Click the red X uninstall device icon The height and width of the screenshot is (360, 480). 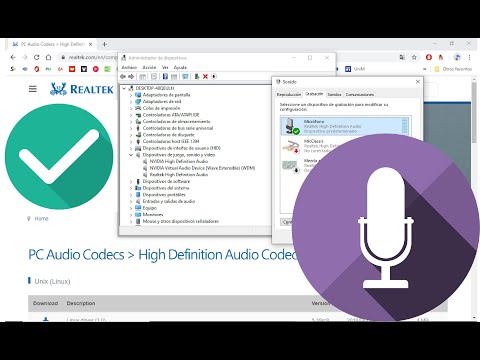[x=205, y=76]
